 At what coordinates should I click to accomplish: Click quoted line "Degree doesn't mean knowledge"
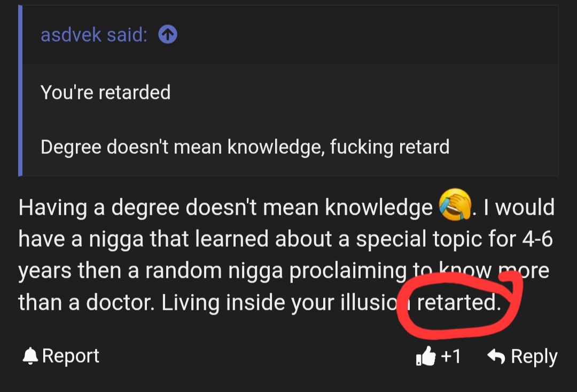click(x=182, y=147)
